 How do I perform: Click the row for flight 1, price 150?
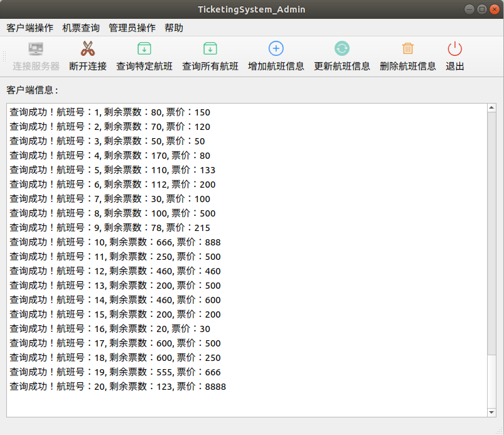pos(110,112)
